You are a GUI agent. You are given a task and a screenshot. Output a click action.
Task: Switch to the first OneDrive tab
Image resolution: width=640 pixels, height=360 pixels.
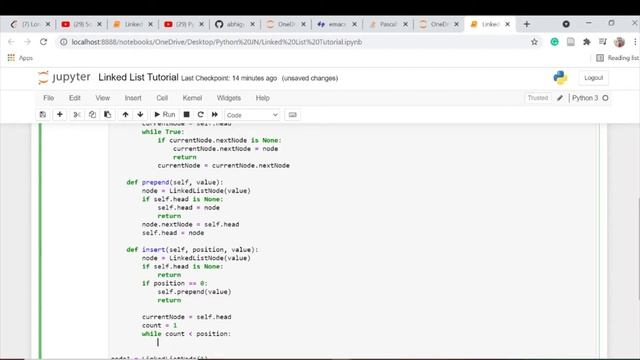click(x=285, y=24)
